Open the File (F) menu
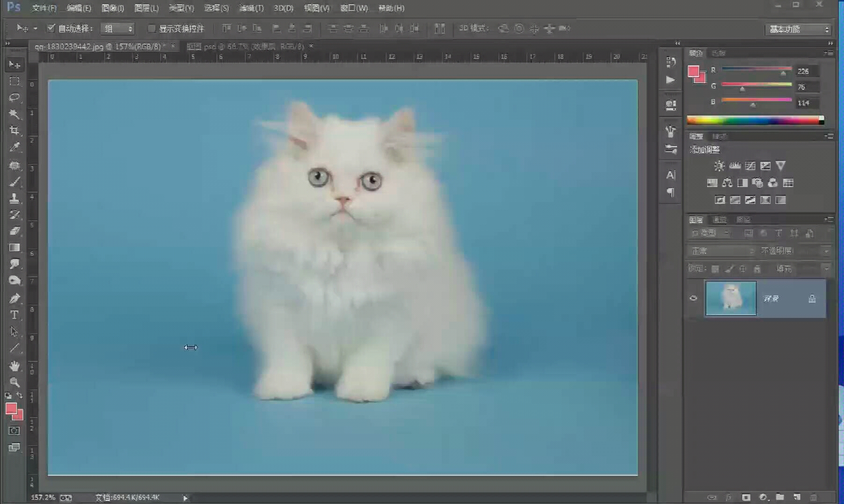This screenshot has width=844, height=504. (44, 8)
